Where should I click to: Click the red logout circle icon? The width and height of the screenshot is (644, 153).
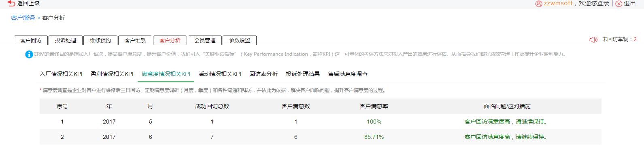click(619, 4)
